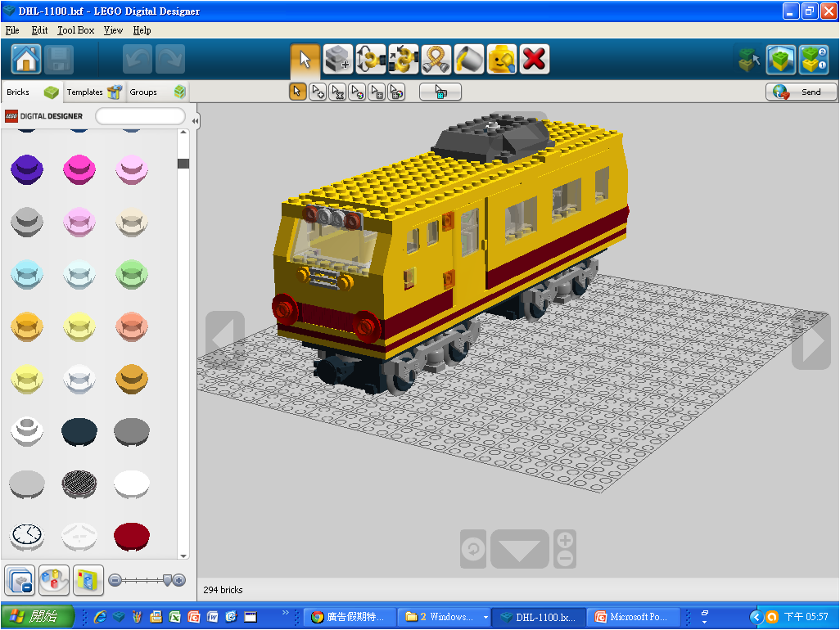Image resolution: width=840 pixels, height=630 pixels.
Task: Click the Invert selection button
Action: (x=440, y=92)
